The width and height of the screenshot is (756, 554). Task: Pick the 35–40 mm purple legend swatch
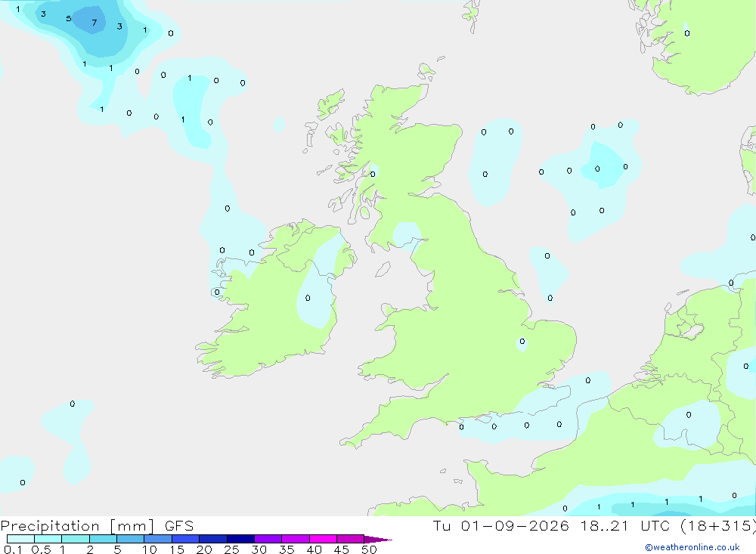tap(296, 539)
